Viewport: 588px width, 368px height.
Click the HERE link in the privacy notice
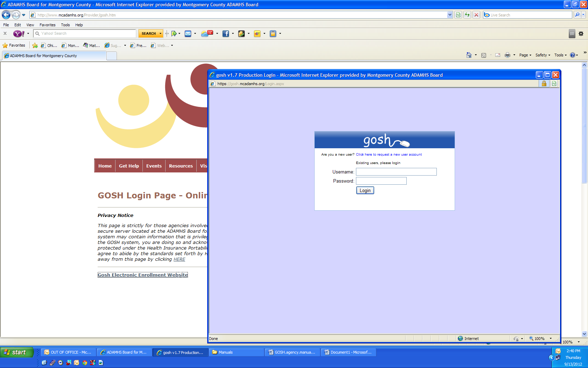(x=180, y=259)
